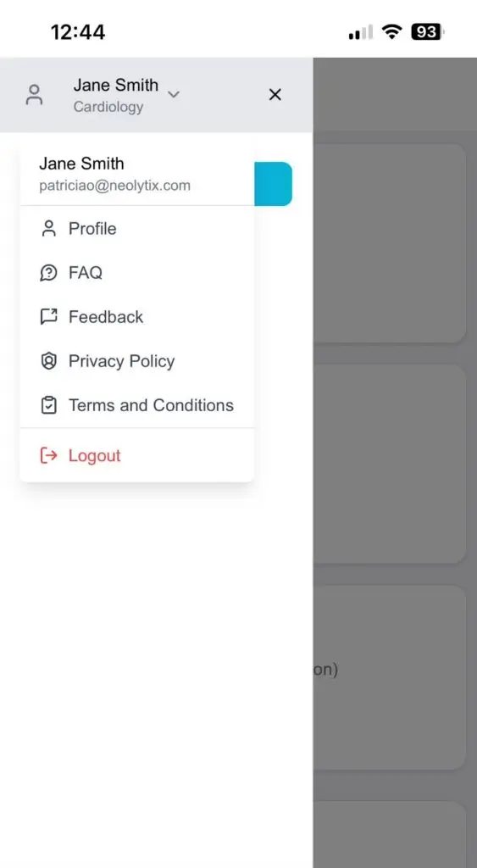The width and height of the screenshot is (477, 868).
Task: View Terms and Conditions
Action: pyautogui.click(x=137, y=405)
